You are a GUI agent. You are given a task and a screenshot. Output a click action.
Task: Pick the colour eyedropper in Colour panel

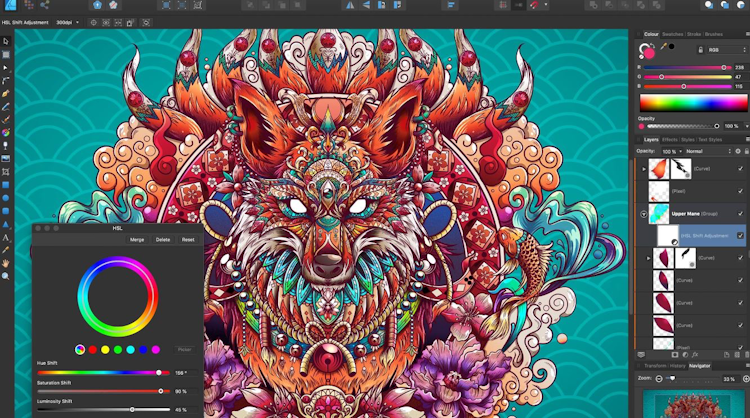point(663,47)
